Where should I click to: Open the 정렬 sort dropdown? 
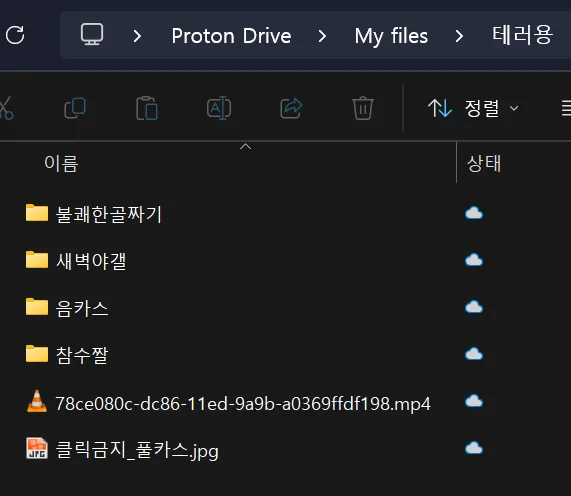click(x=473, y=108)
